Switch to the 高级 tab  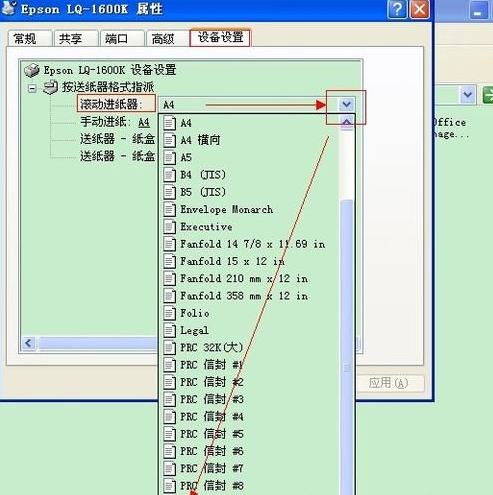168,38
